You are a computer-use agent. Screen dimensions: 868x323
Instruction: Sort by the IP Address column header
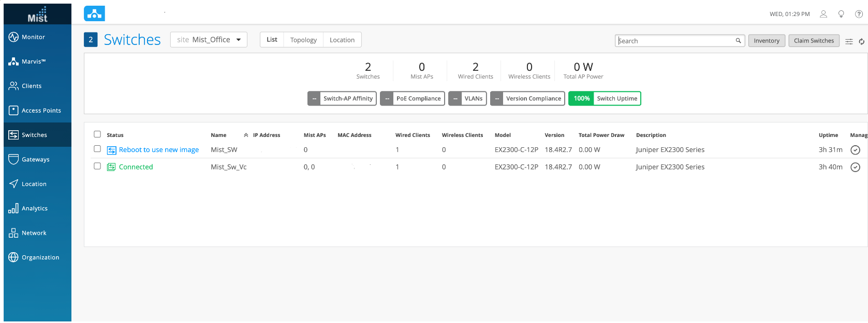click(x=267, y=135)
